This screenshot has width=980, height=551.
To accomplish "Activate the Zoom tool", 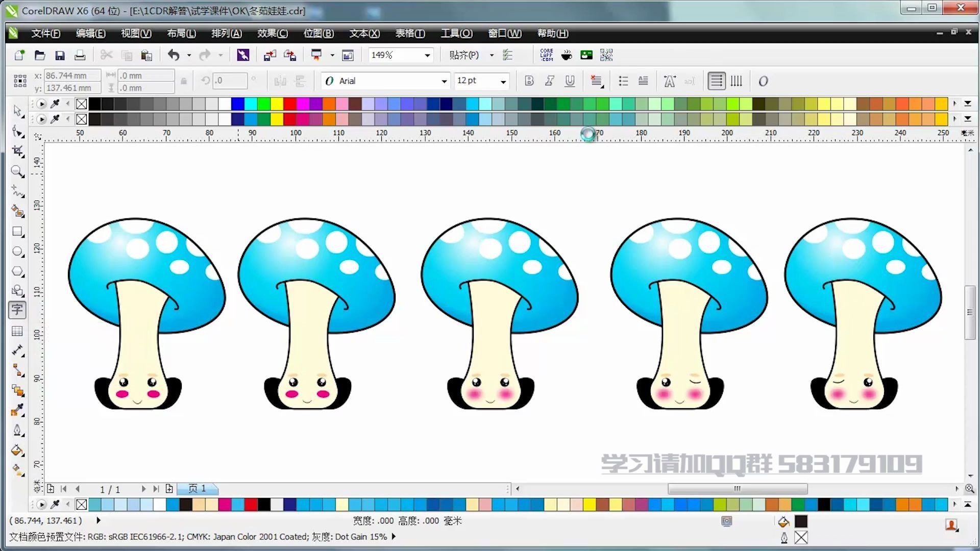I will coord(18,172).
